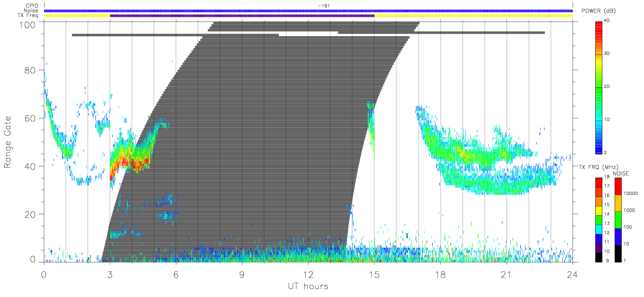Viewport: 644px width, 297px height.
Task: Click the blue Noise indicator bar
Action: (x=308, y=10)
